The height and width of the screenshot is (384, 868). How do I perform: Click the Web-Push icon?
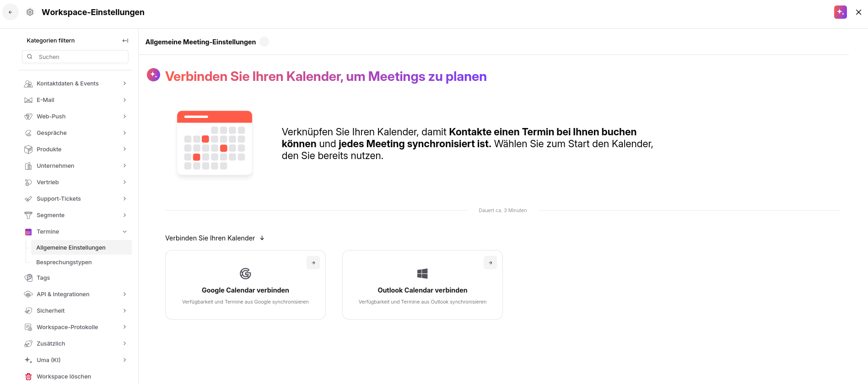pyautogui.click(x=28, y=117)
